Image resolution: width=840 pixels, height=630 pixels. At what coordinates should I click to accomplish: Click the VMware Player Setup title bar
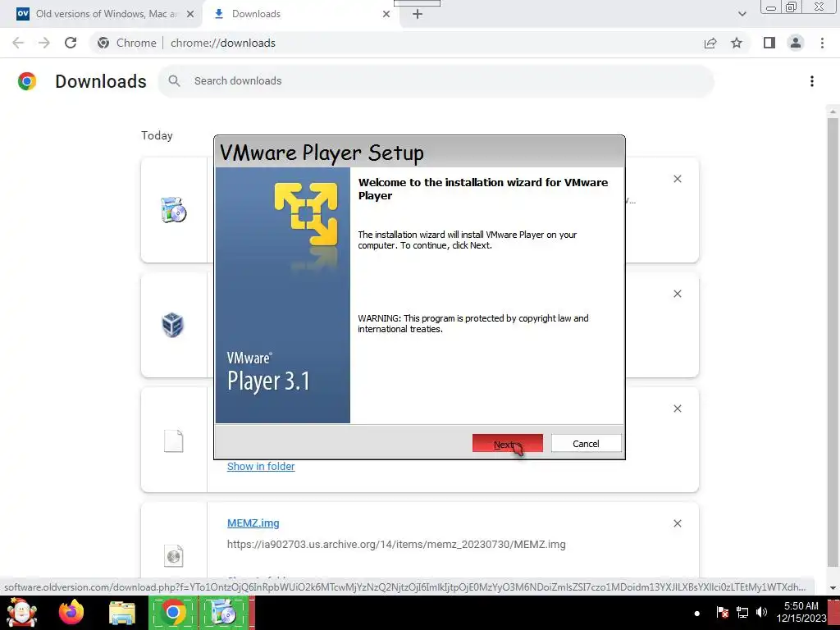[x=419, y=152]
